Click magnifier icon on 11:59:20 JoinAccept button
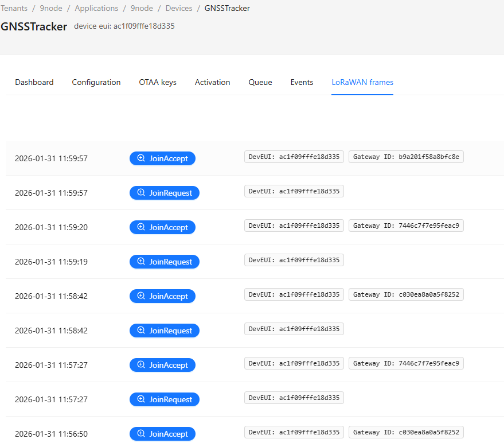The width and height of the screenshot is (504, 443). 140,227
